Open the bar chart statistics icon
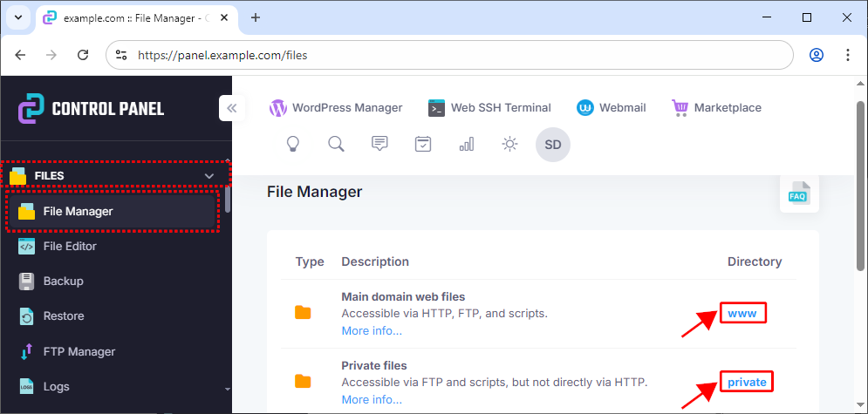This screenshot has width=868, height=414. point(466,145)
